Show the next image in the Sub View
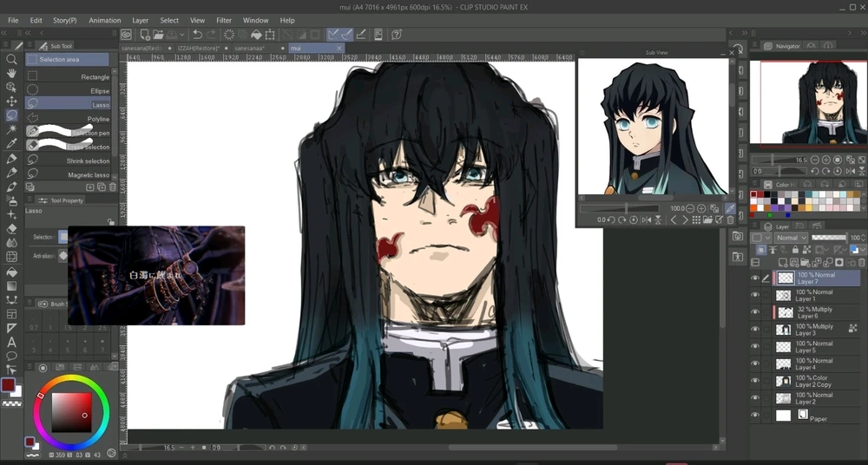The image size is (868, 465). click(x=685, y=219)
